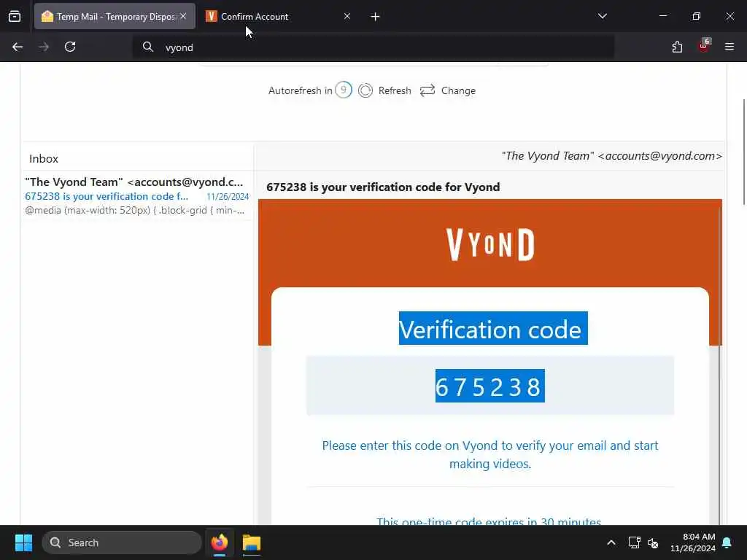Switch to Temp Mail tab
This screenshot has height=560, width=747.
point(115,16)
